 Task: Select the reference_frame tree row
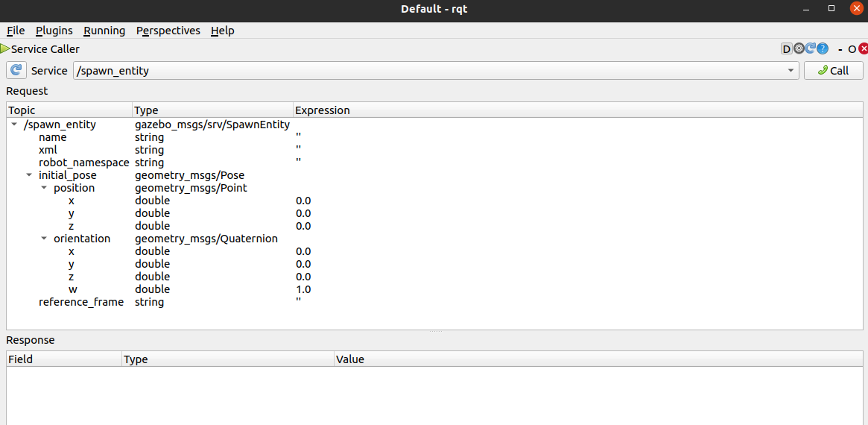pyautogui.click(x=80, y=302)
